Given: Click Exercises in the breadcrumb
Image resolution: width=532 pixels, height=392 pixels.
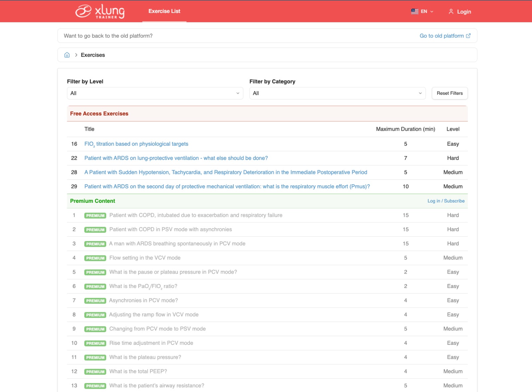Looking at the screenshot, I should pyautogui.click(x=93, y=55).
